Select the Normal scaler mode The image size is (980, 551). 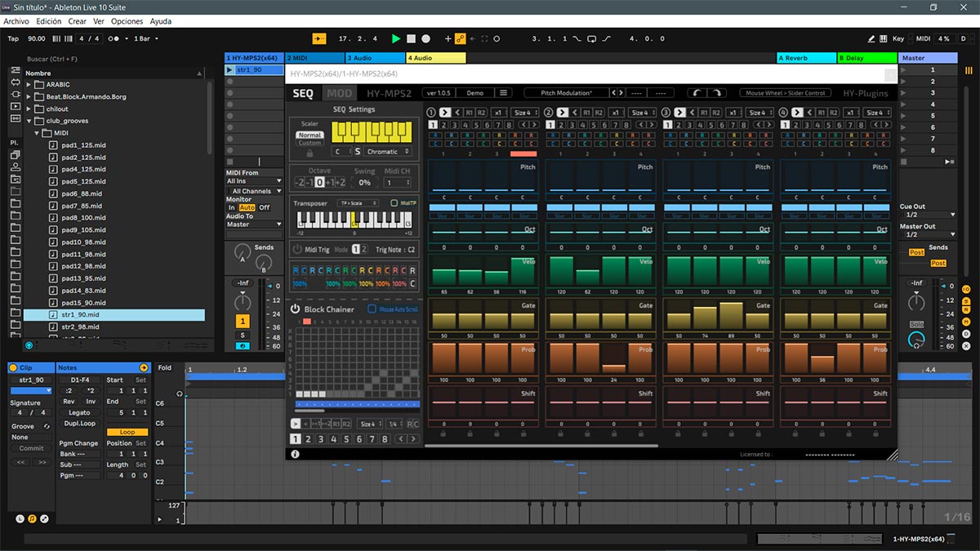click(310, 135)
